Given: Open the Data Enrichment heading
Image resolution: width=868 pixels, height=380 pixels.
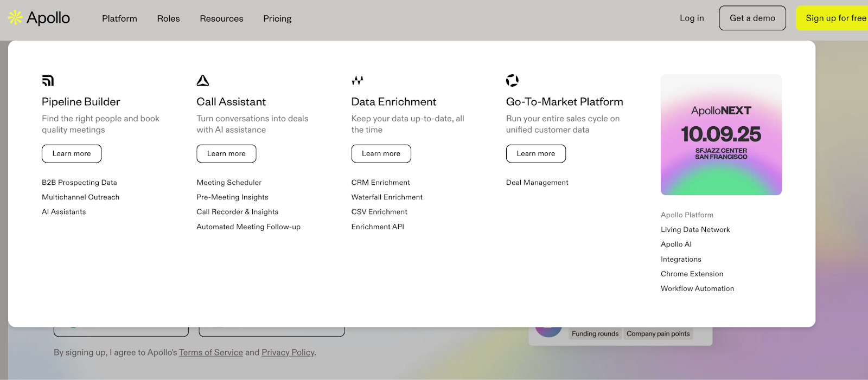Looking at the screenshot, I should pos(394,102).
